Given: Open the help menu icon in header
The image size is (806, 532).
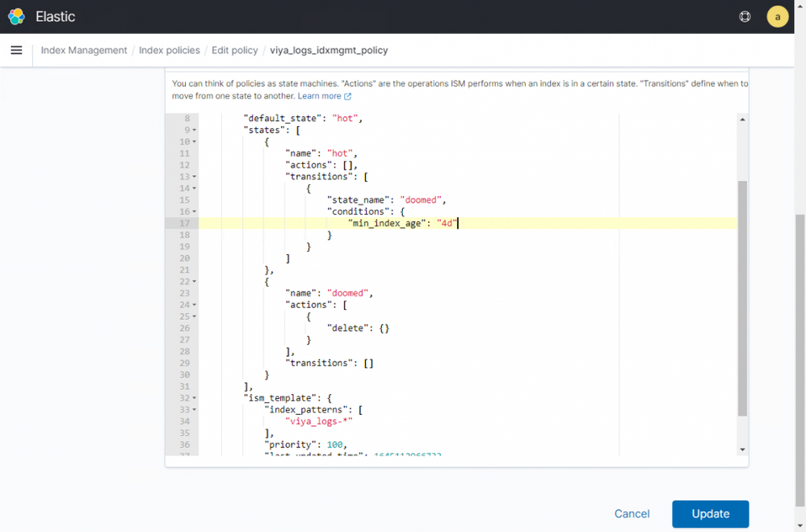Looking at the screenshot, I should point(745,16).
